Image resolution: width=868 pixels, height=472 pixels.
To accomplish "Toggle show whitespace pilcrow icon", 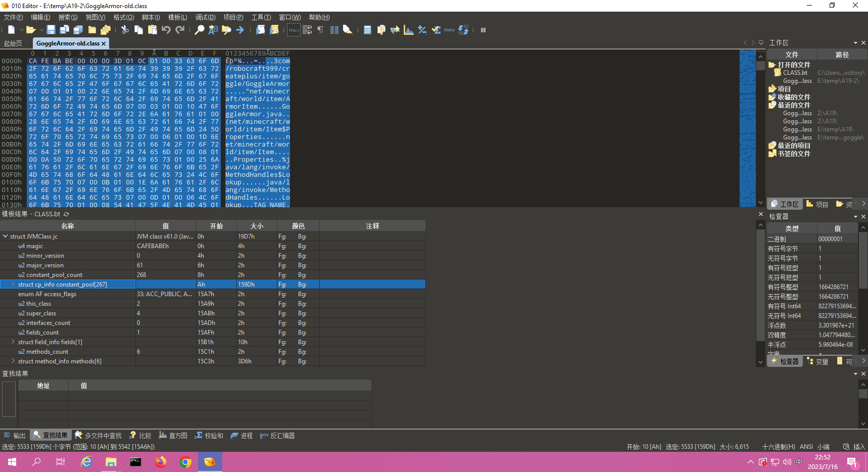I will pyautogui.click(x=320, y=30).
